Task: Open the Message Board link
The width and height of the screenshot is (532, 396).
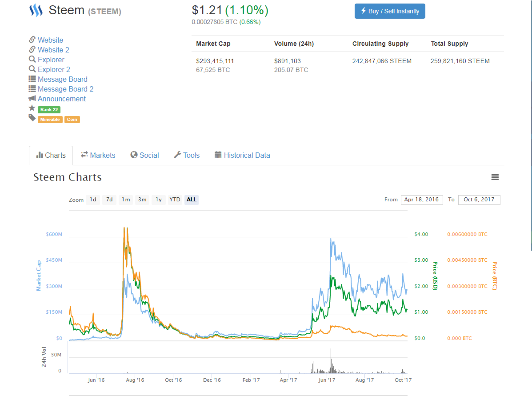Action: 63,79
